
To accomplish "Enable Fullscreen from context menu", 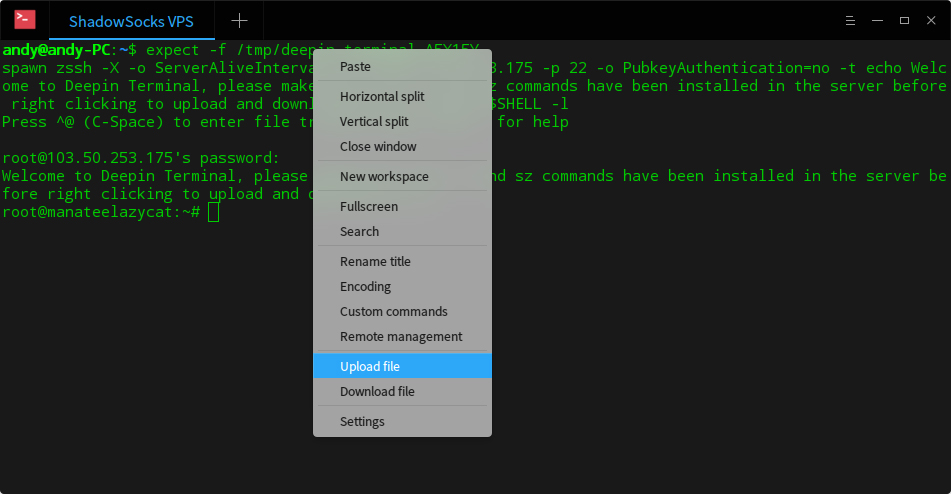I will pos(369,207).
